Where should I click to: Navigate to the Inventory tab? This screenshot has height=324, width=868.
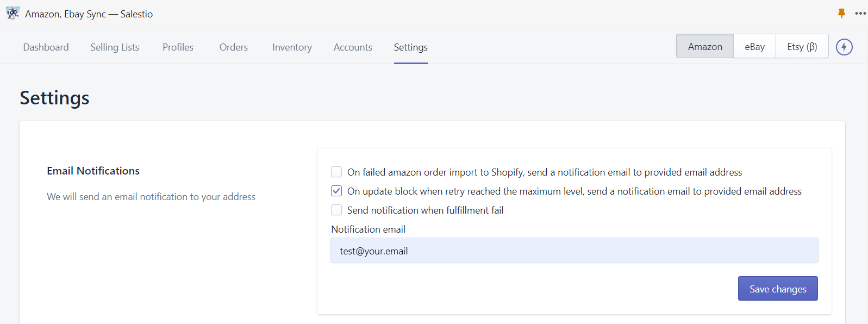tap(292, 47)
